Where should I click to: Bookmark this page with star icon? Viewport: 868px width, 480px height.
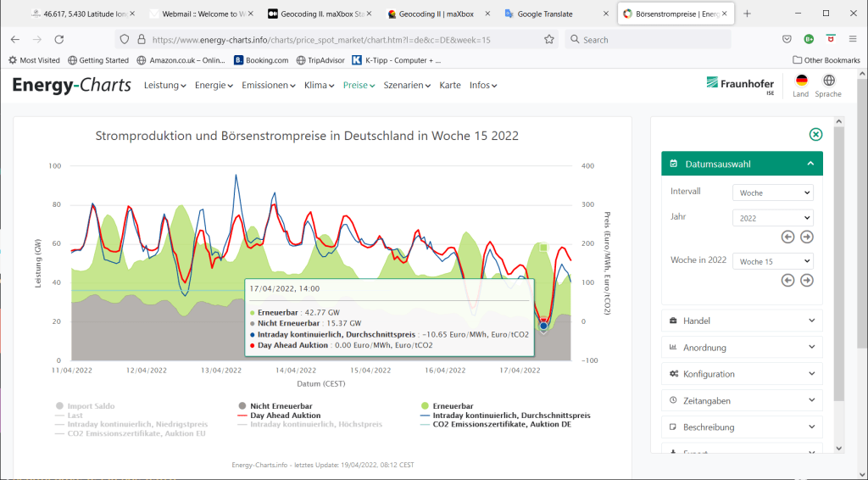pyautogui.click(x=549, y=40)
